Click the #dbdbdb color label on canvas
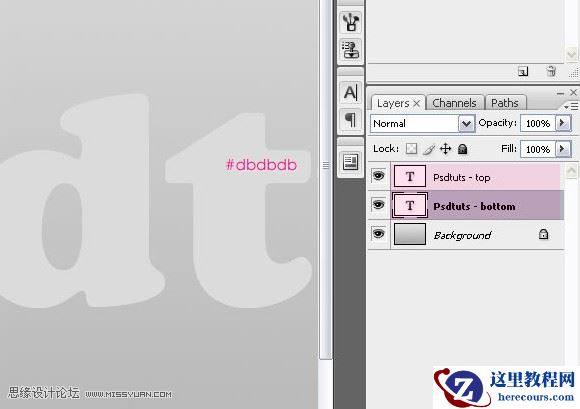The image size is (580, 409). tap(261, 165)
